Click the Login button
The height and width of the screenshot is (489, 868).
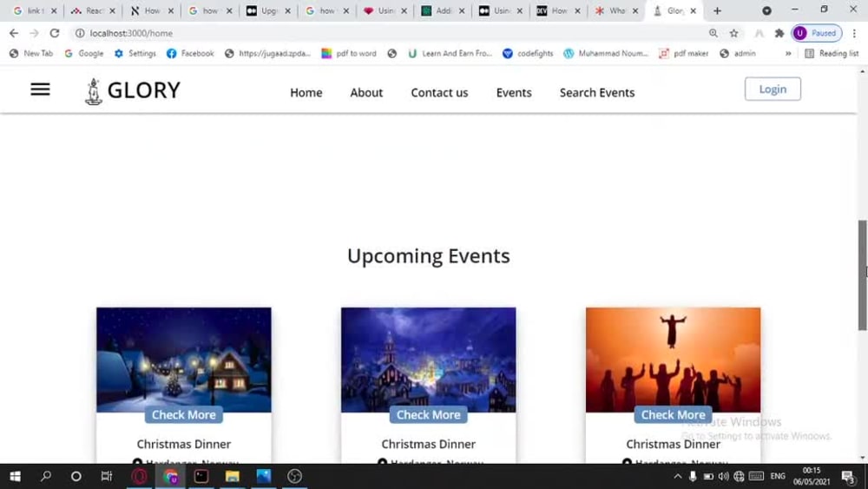coord(773,89)
